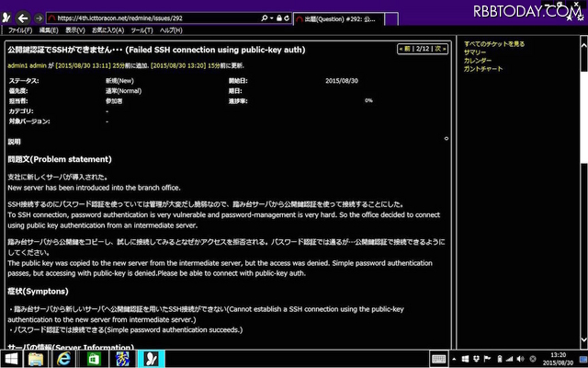
Task: Open the Action Center flag icon
Action: point(488,360)
